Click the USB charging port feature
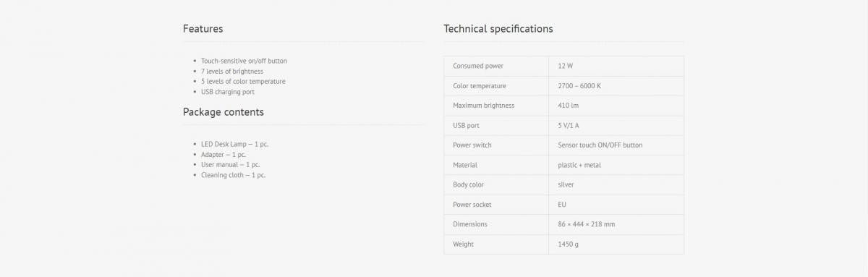The image size is (868, 277). click(228, 92)
